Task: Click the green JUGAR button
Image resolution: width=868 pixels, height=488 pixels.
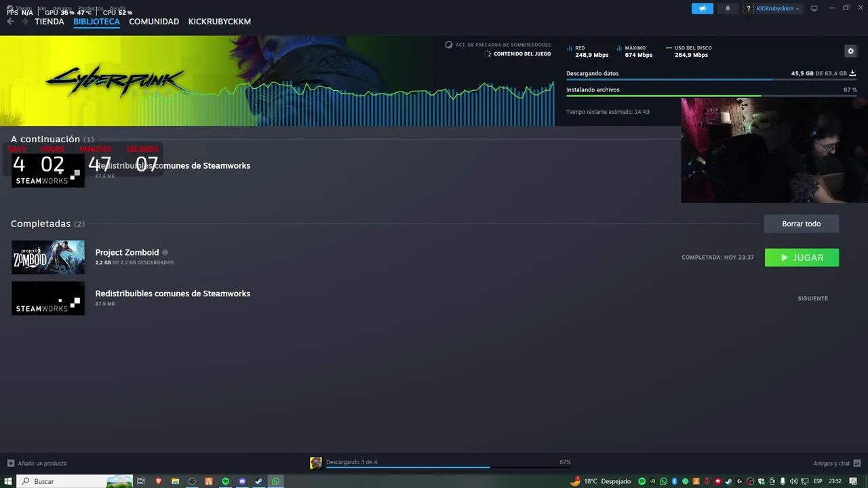Action: pyautogui.click(x=802, y=258)
